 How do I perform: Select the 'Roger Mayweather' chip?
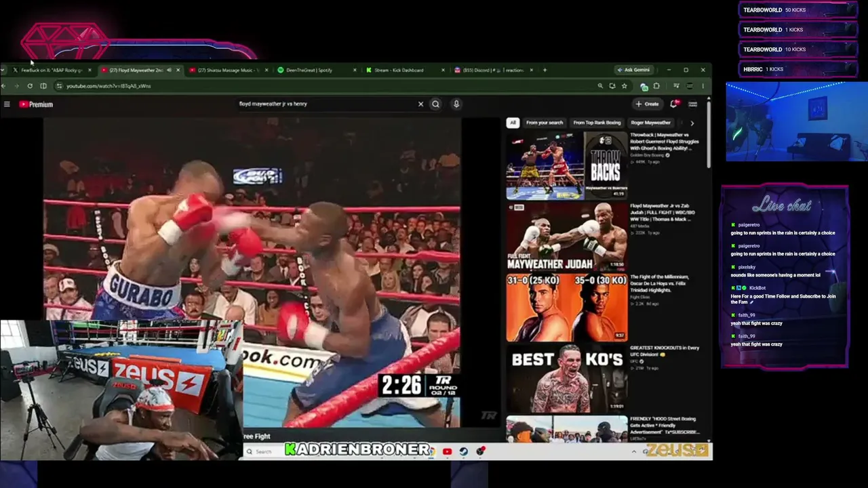tap(650, 123)
